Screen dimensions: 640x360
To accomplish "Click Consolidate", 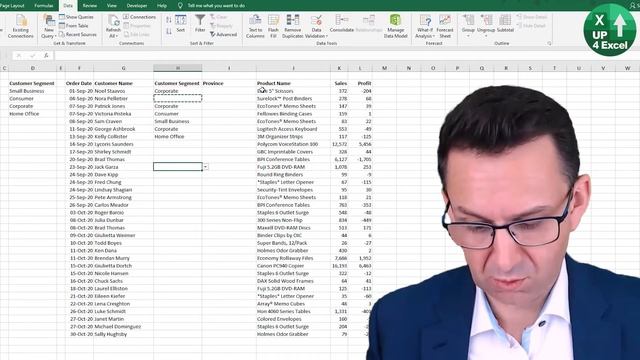I will pyautogui.click(x=342, y=24).
